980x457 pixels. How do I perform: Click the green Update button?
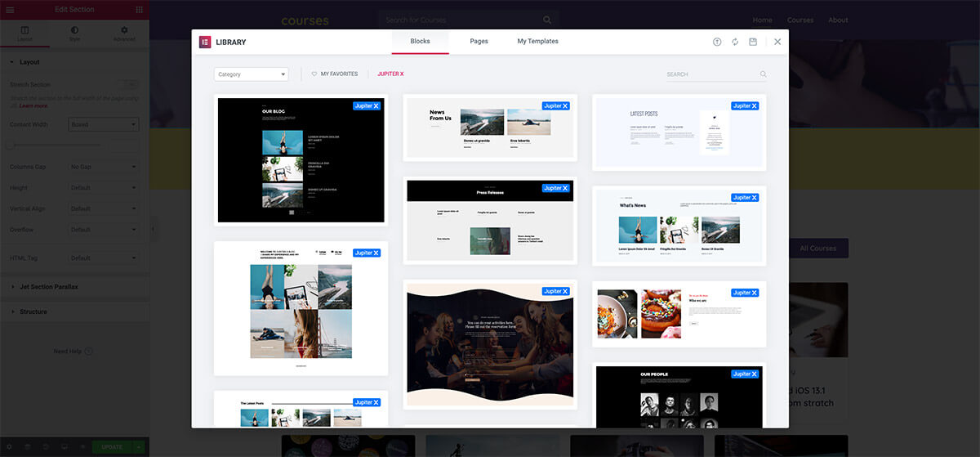[x=112, y=447]
